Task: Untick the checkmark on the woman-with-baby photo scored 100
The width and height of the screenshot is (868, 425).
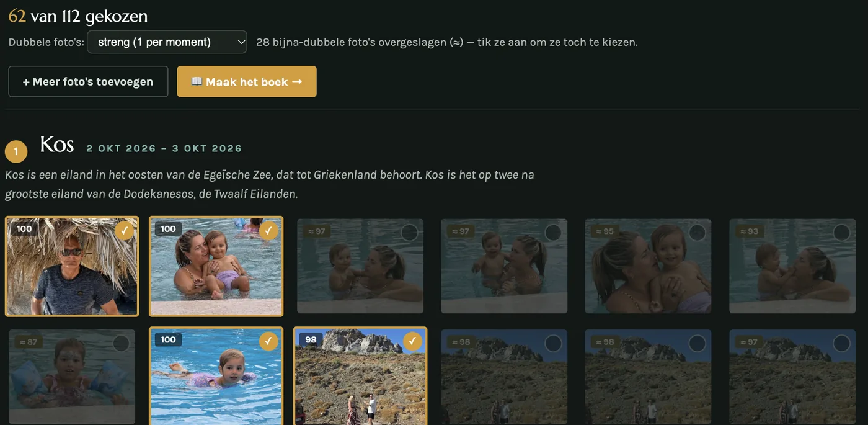Action: (268, 231)
